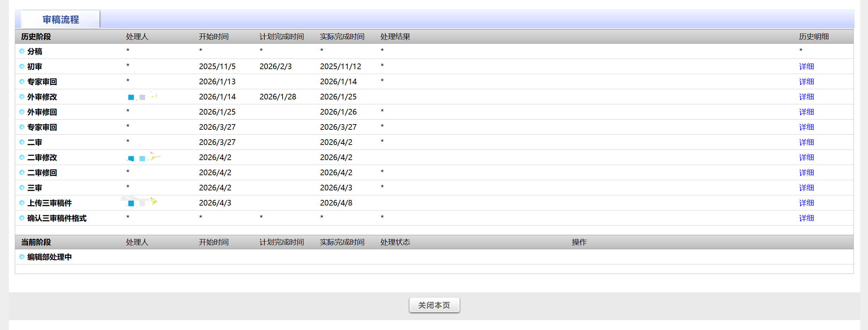Click the current stage 编辑部处理中
The width and height of the screenshot is (868, 330).
pos(49,257)
